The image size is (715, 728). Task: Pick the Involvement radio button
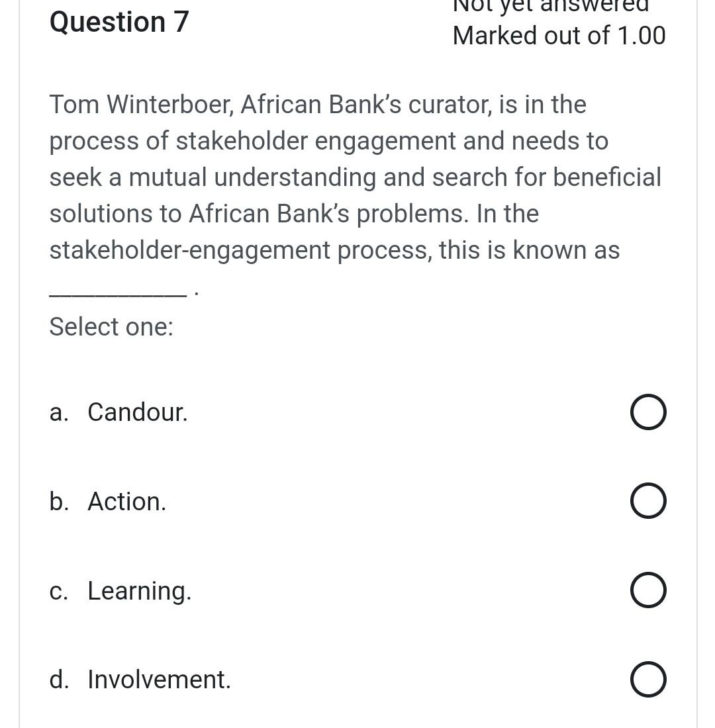(x=648, y=680)
